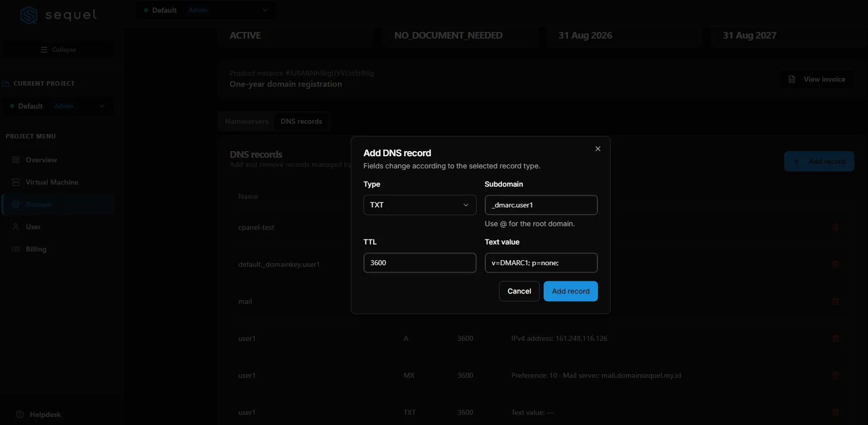
Task: Open the Type dropdown showing TXT
Action: click(420, 205)
